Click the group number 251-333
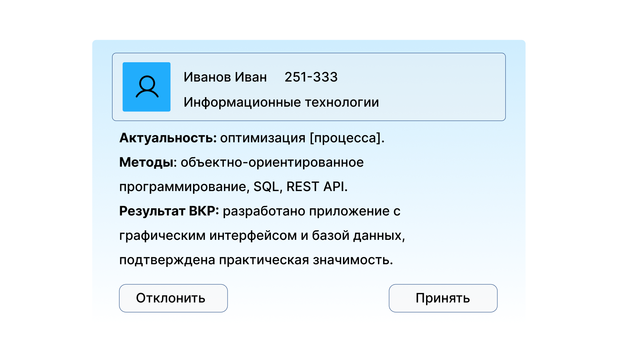 [x=311, y=77]
